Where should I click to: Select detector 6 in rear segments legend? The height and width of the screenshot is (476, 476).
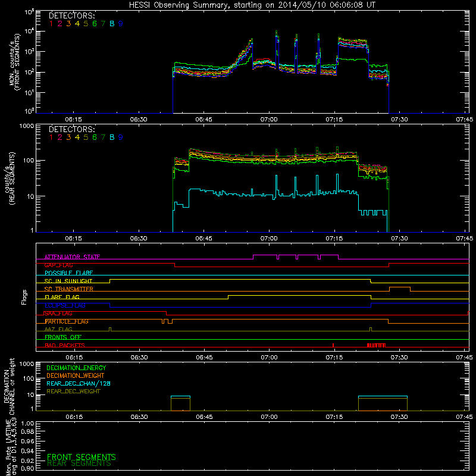click(x=95, y=137)
